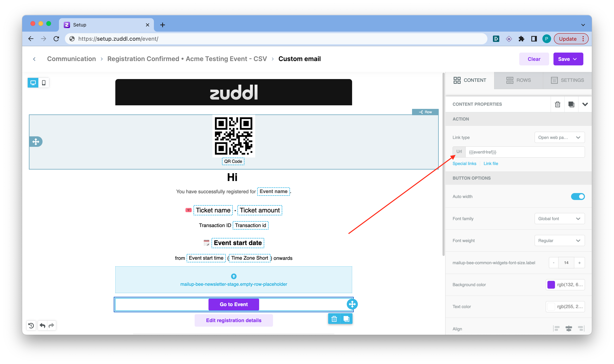Click the Special links hyperlink
Screen dimensions: 614x364
point(464,163)
